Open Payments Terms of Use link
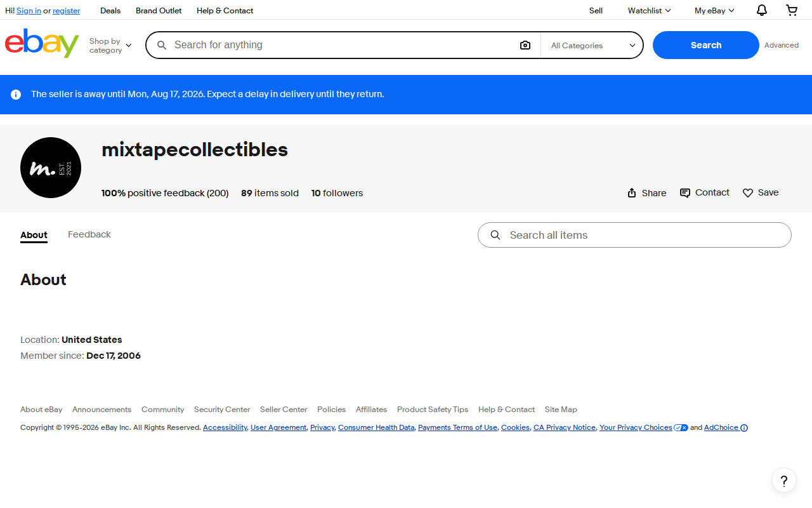Viewport: 812px width, 508px height. 457,428
